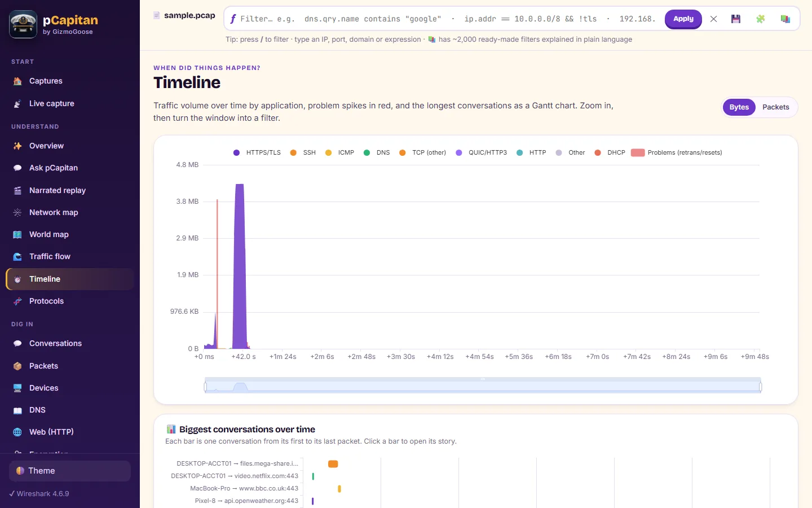Viewport: 812px width, 508px height.
Task: Switch chart to Bytes mode
Action: pyautogui.click(x=739, y=107)
